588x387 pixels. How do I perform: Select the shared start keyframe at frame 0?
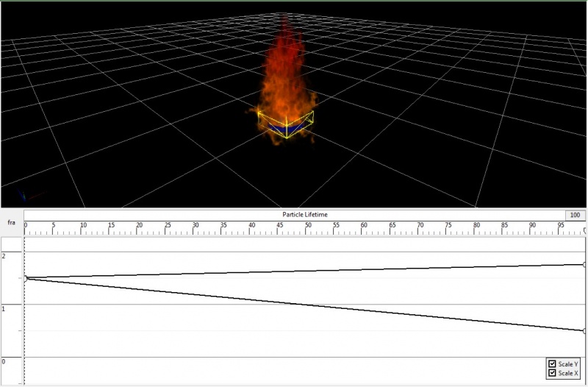click(26, 278)
